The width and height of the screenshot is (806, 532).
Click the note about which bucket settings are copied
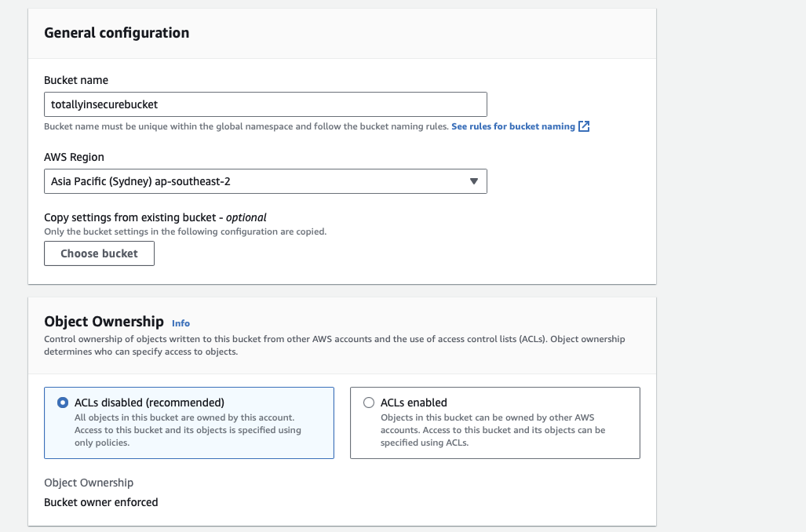185,231
